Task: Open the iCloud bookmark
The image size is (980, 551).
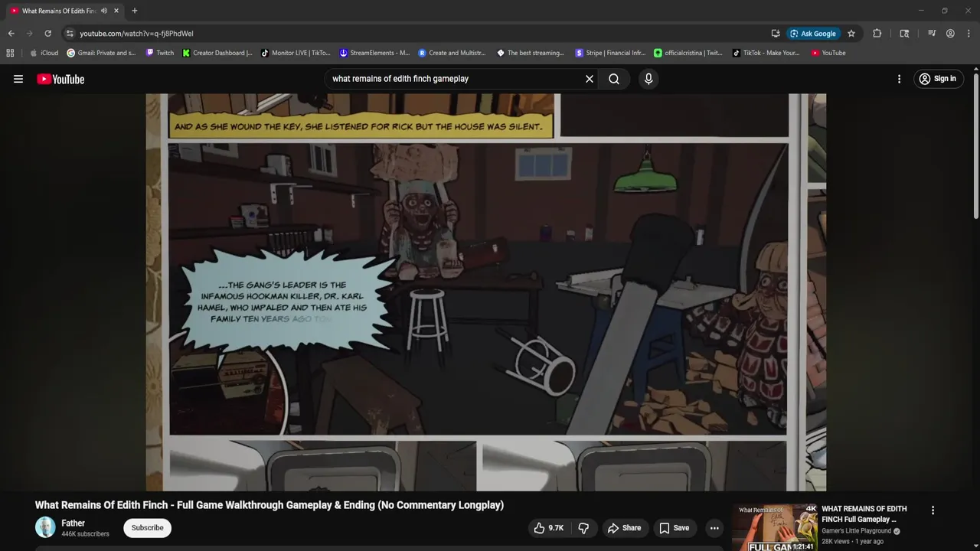Action: pyautogui.click(x=44, y=53)
